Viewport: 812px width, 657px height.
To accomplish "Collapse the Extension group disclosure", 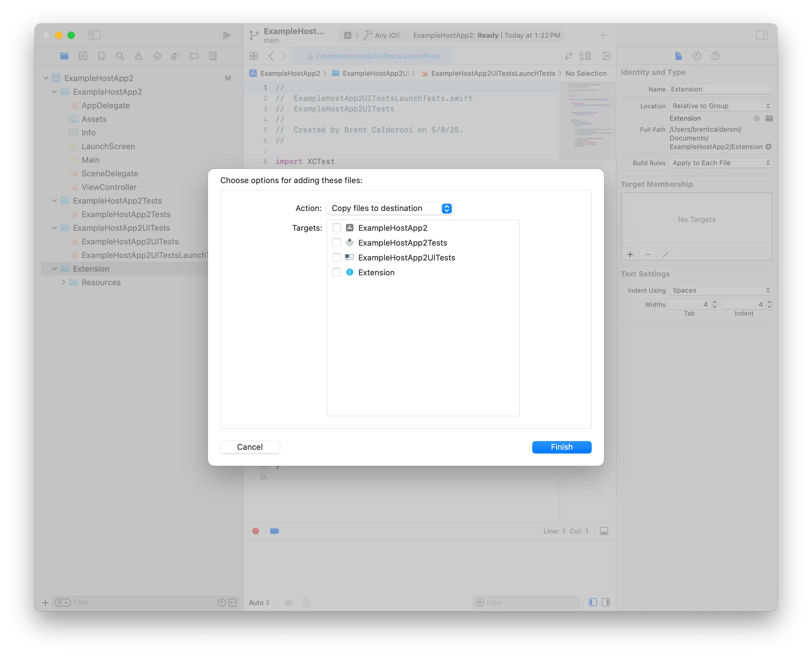I will pyautogui.click(x=54, y=269).
